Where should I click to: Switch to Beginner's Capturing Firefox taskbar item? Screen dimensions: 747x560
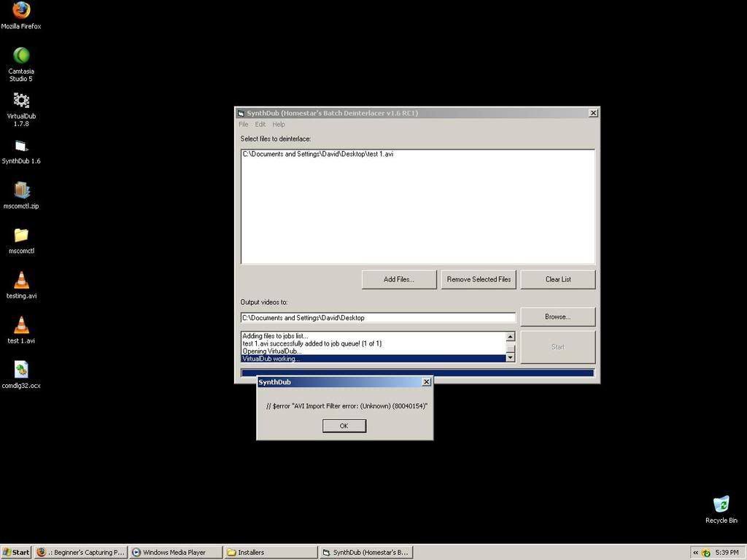click(x=81, y=553)
